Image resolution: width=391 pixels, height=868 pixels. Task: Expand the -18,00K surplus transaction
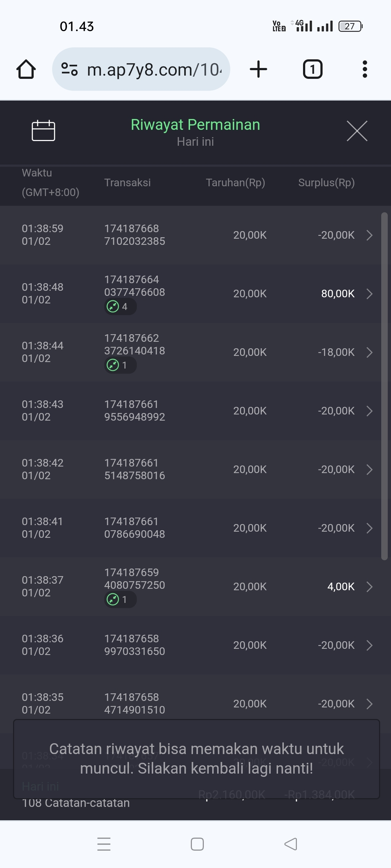pos(369,352)
